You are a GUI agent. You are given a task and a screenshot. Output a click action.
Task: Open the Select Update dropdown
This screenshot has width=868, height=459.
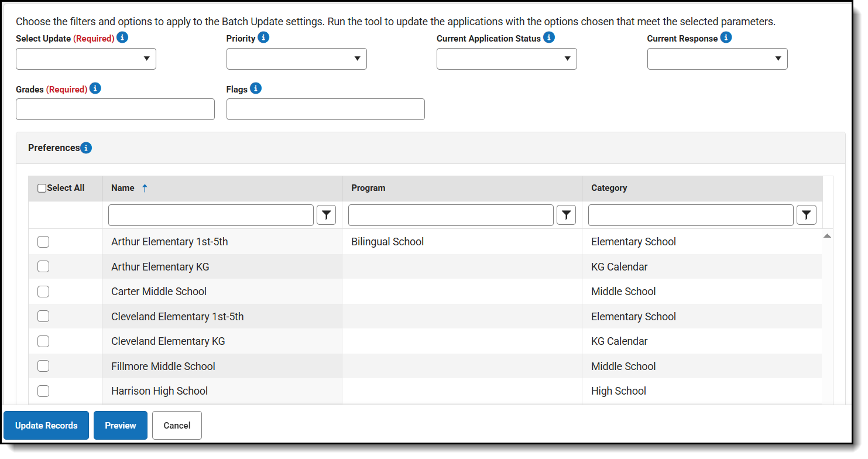[x=86, y=59]
